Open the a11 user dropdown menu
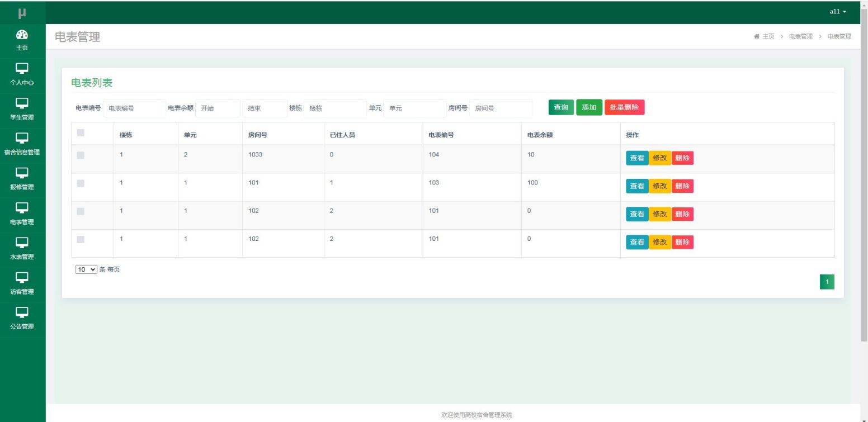The height and width of the screenshot is (422, 868). 838,12
